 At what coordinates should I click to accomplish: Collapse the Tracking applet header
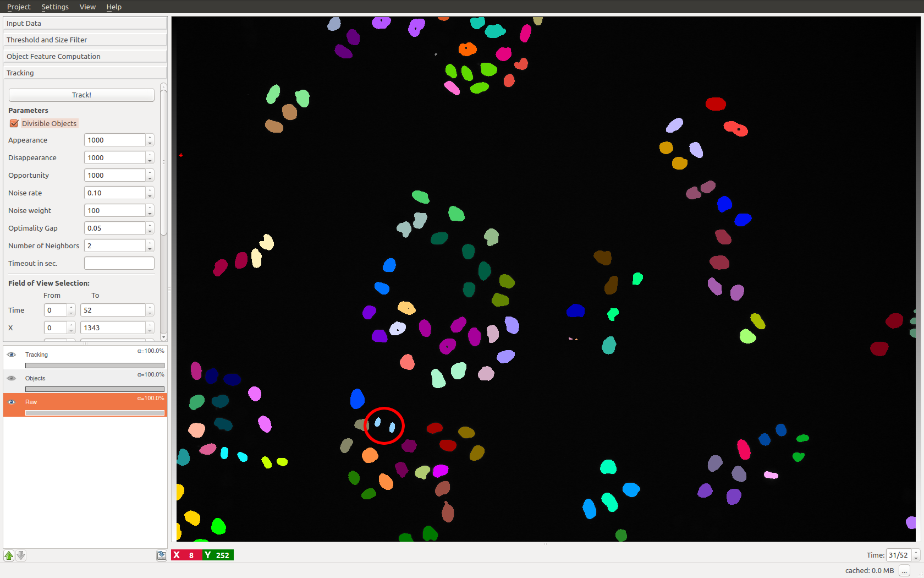tap(85, 73)
